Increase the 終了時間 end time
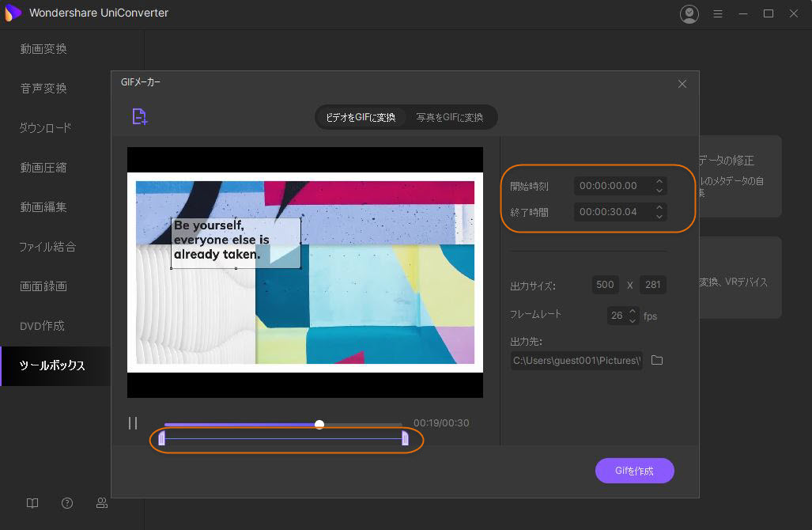This screenshot has width=812, height=530. (659, 207)
